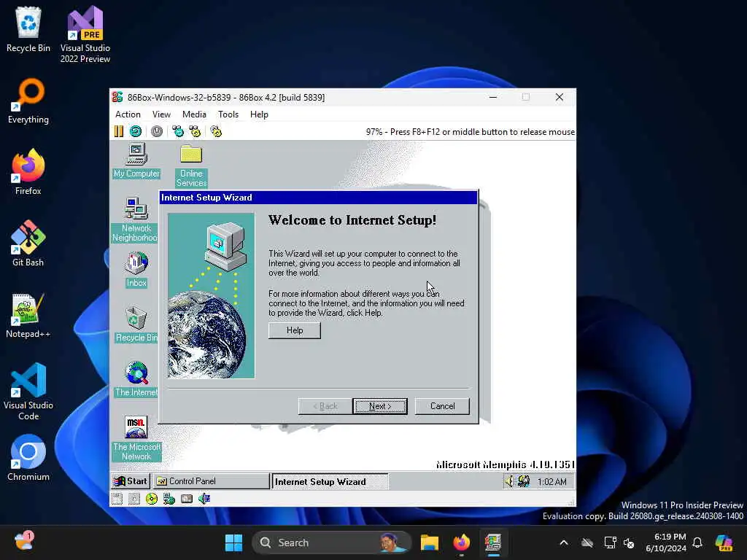The width and height of the screenshot is (747, 560).
Task: Send Ctrl+Alt+Esc using the yellow keys icon
Action: pyautogui.click(x=195, y=131)
